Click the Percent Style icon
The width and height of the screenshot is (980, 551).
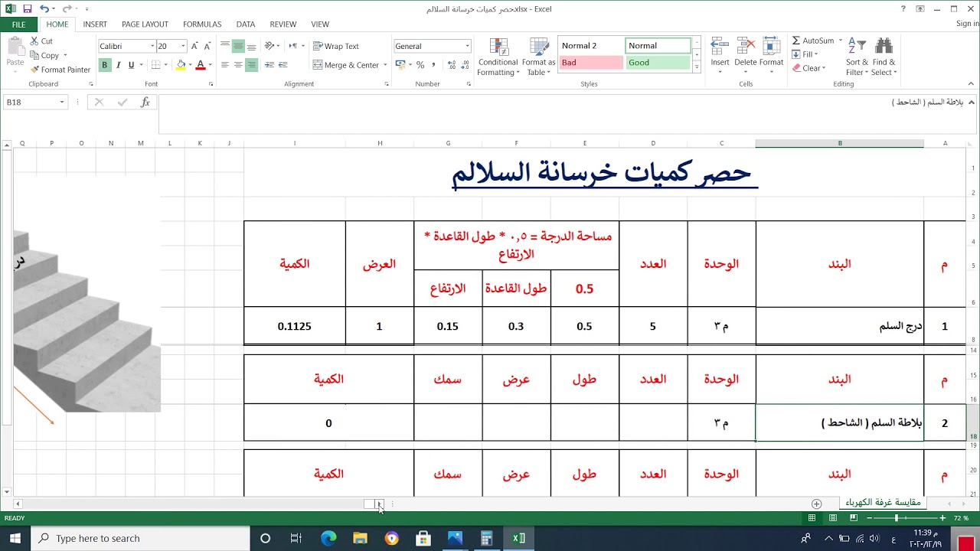click(420, 65)
